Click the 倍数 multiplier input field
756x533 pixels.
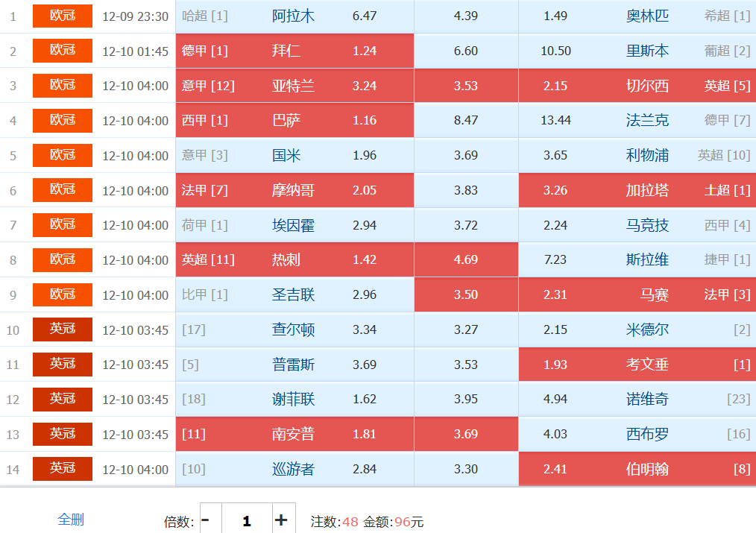pyautogui.click(x=246, y=520)
